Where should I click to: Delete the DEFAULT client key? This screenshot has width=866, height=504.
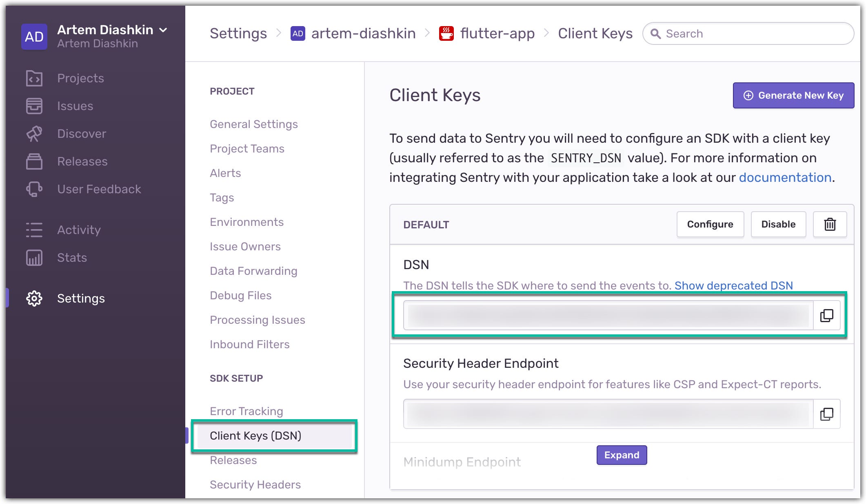click(830, 224)
